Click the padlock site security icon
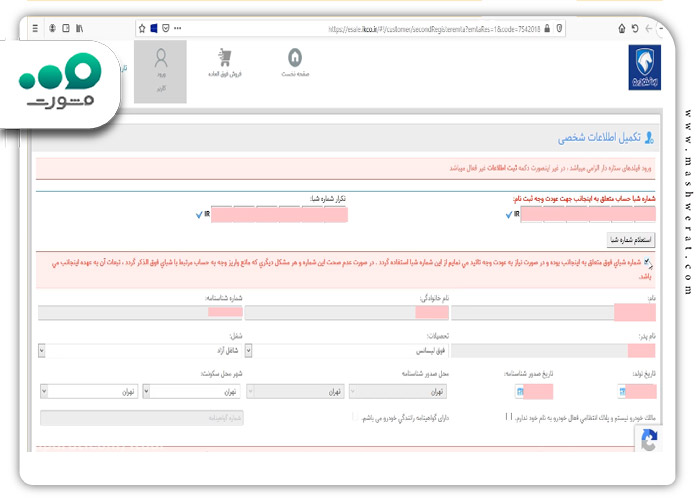700x500 pixels. pyautogui.click(x=547, y=29)
